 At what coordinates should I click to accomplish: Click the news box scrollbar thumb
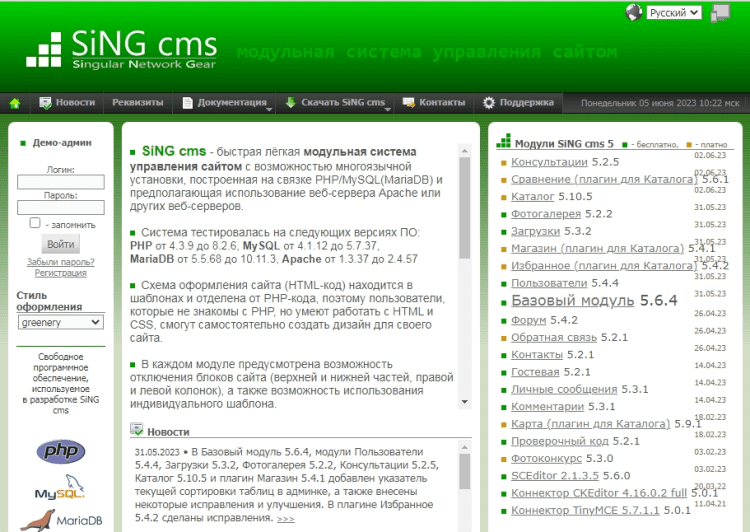click(464, 472)
